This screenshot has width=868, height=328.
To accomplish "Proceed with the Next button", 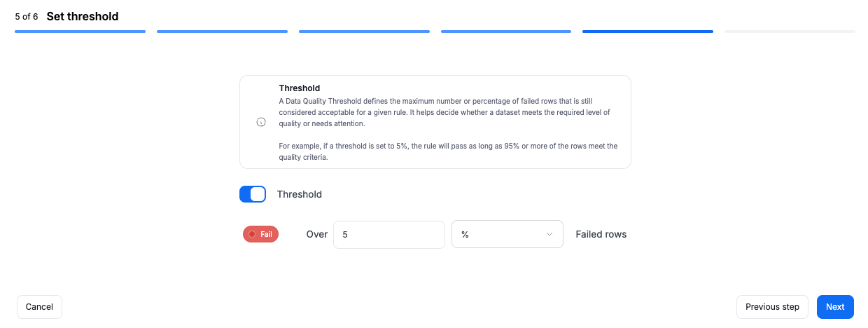I will coord(835,307).
